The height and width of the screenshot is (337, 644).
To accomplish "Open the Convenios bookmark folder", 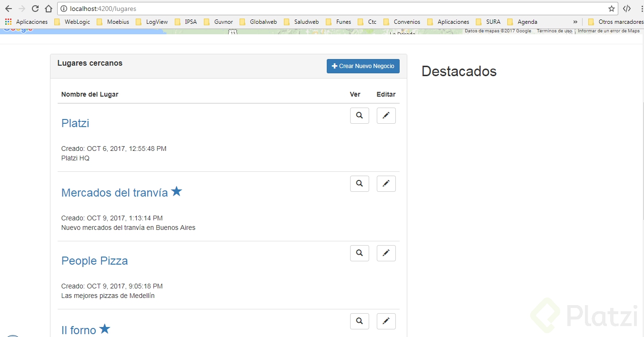I will pos(402,22).
